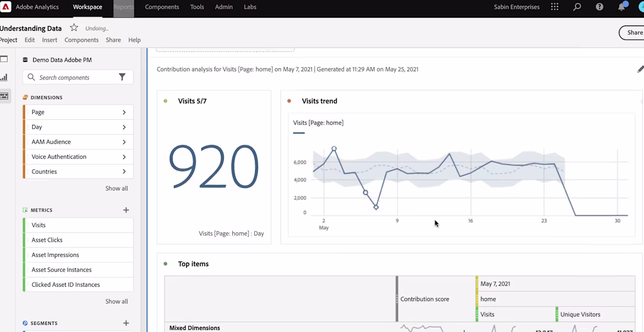Select the Demo Data Adobe PM report suite
Screen dimensions: 644x332
coord(62,60)
